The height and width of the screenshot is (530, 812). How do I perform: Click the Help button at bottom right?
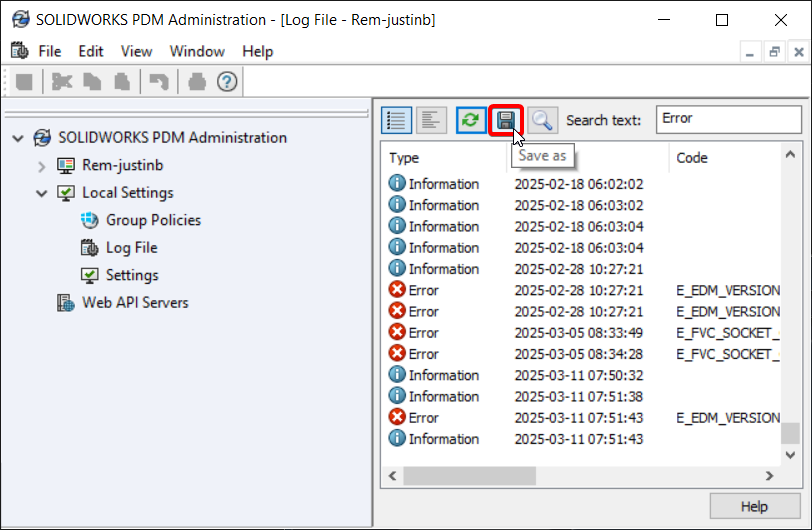755,506
